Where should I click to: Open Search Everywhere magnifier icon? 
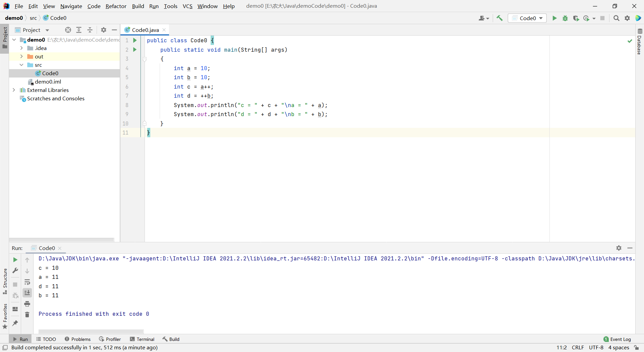pos(616,18)
